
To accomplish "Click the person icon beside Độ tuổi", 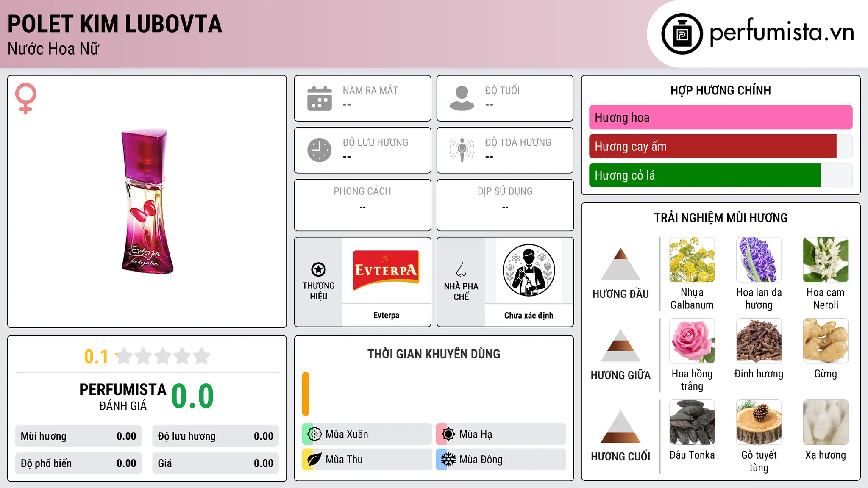I will point(462,98).
